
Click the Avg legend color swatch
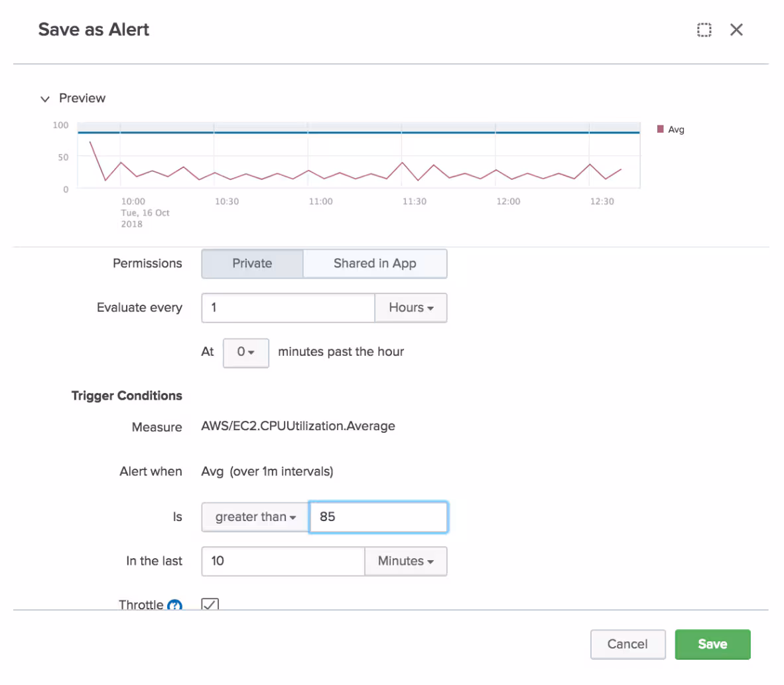(660, 129)
